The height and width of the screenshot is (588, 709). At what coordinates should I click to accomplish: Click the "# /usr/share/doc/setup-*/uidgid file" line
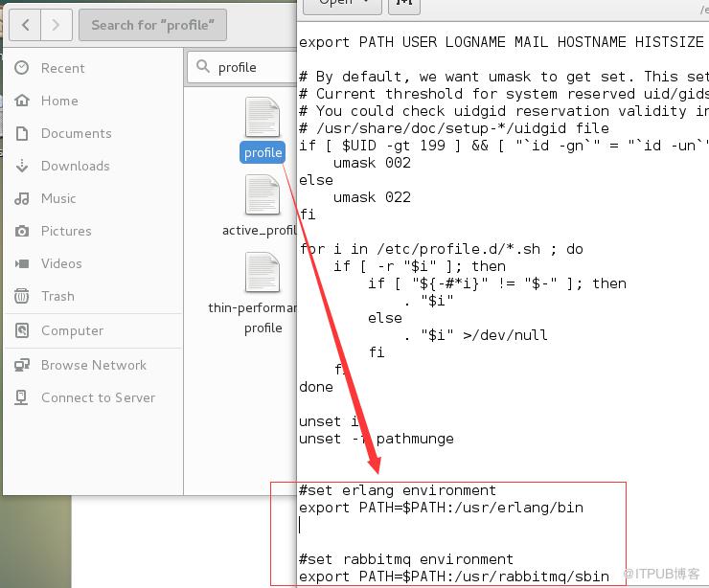(x=454, y=128)
